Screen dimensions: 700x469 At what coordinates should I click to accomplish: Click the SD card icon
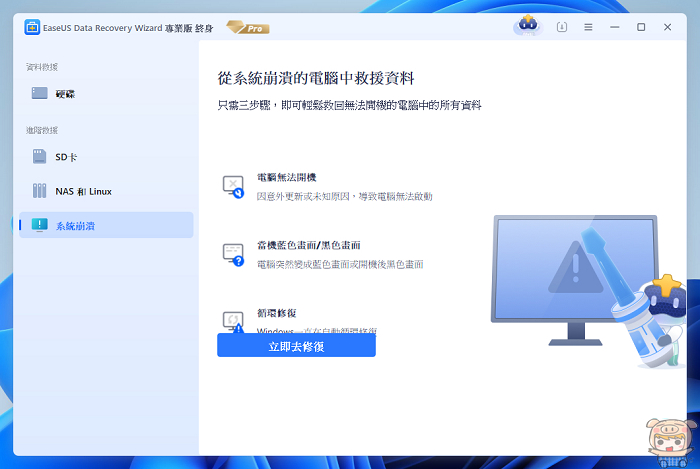click(x=39, y=157)
